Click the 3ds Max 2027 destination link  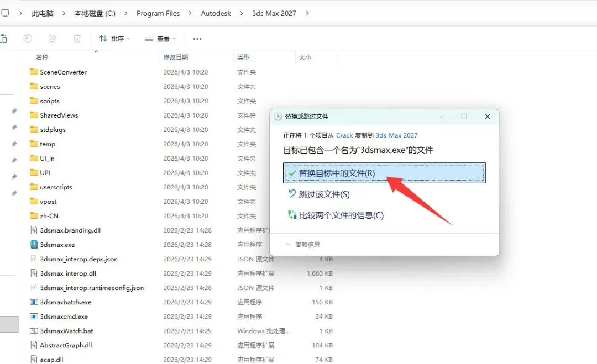pos(396,135)
